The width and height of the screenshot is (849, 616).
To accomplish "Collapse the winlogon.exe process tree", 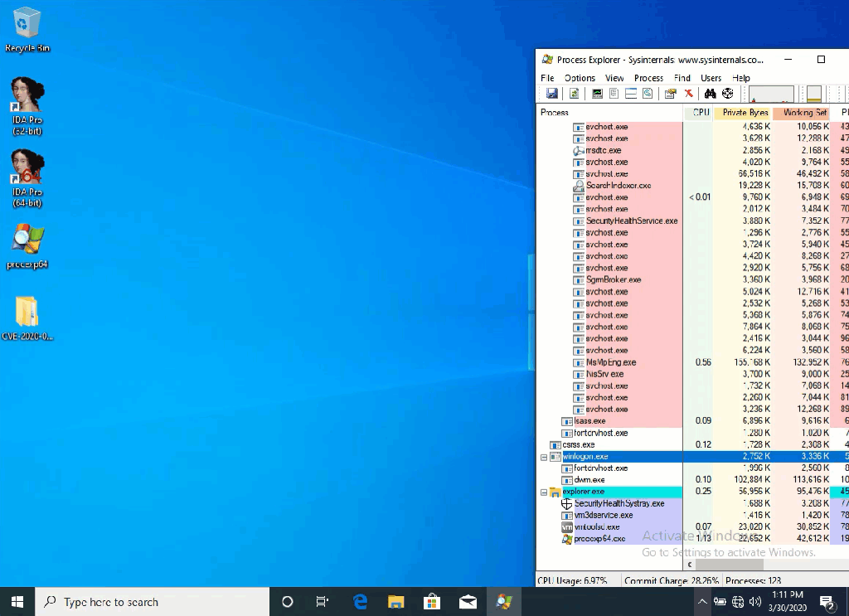I will click(x=544, y=457).
